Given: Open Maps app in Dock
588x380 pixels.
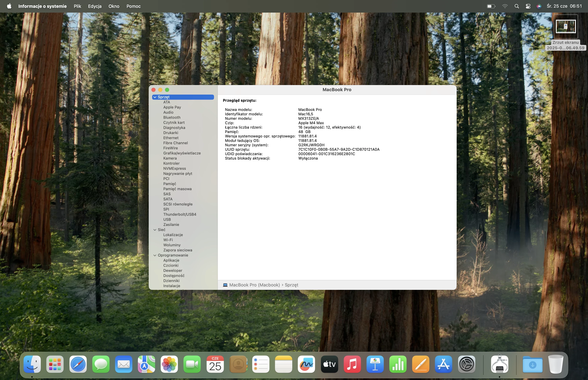Looking at the screenshot, I should coord(146,364).
